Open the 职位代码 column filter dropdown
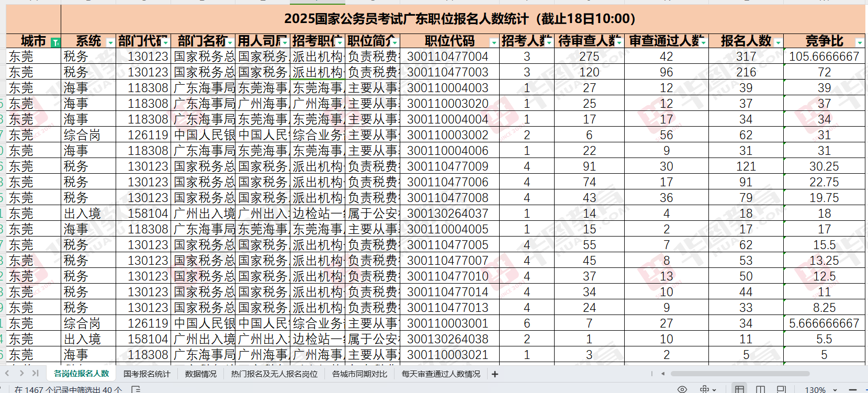The image size is (868, 393). click(494, 42)
